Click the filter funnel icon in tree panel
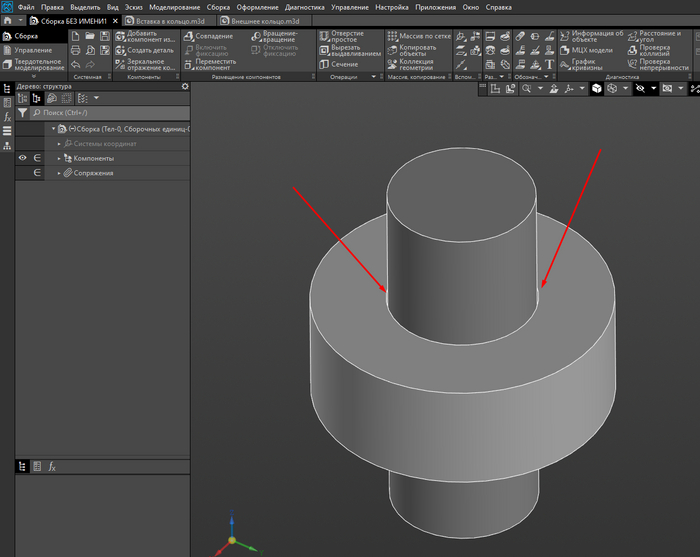Viewport: 700px width, 557px height. pos(22,113)
